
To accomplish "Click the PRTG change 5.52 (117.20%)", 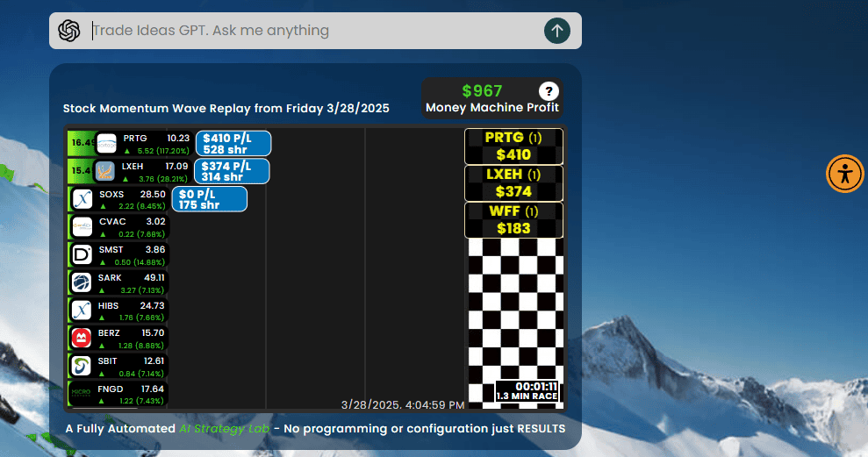I will point(156,151).
